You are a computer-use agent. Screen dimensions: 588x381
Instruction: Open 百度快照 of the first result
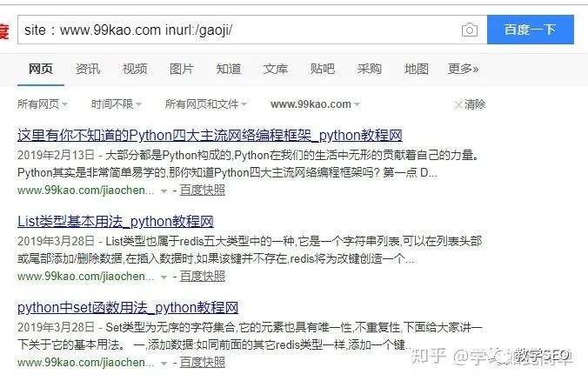tap(203, 190)
